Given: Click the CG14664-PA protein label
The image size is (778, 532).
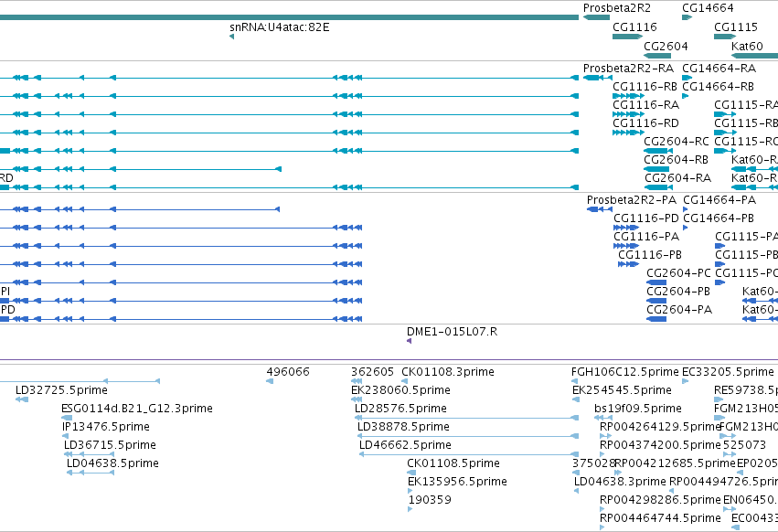Looking at the screenshot, I should click(719, 200).
